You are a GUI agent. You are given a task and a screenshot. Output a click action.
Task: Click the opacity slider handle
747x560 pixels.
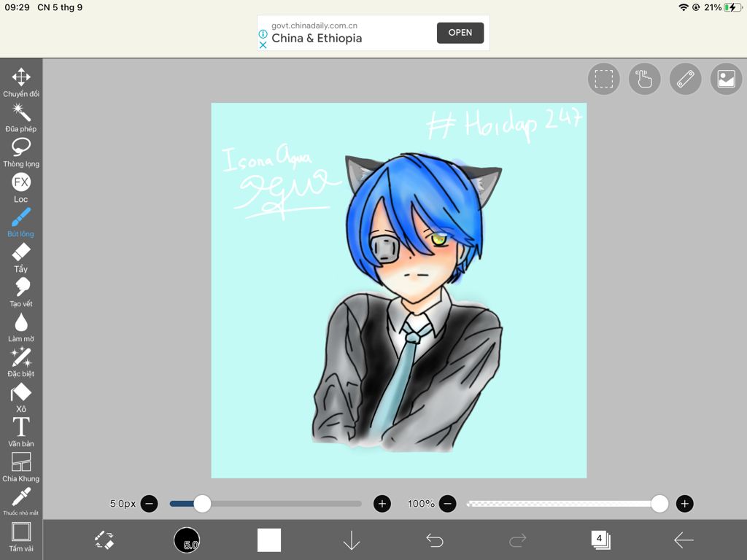point(659,503)
